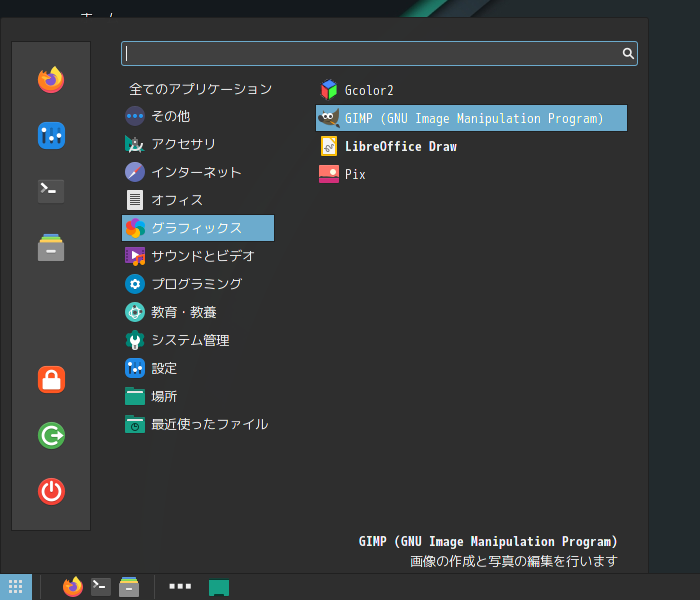Click the LibreOffice Draw document icon
The width and height of the screenshot is (700, 600).
click(329, 146)
